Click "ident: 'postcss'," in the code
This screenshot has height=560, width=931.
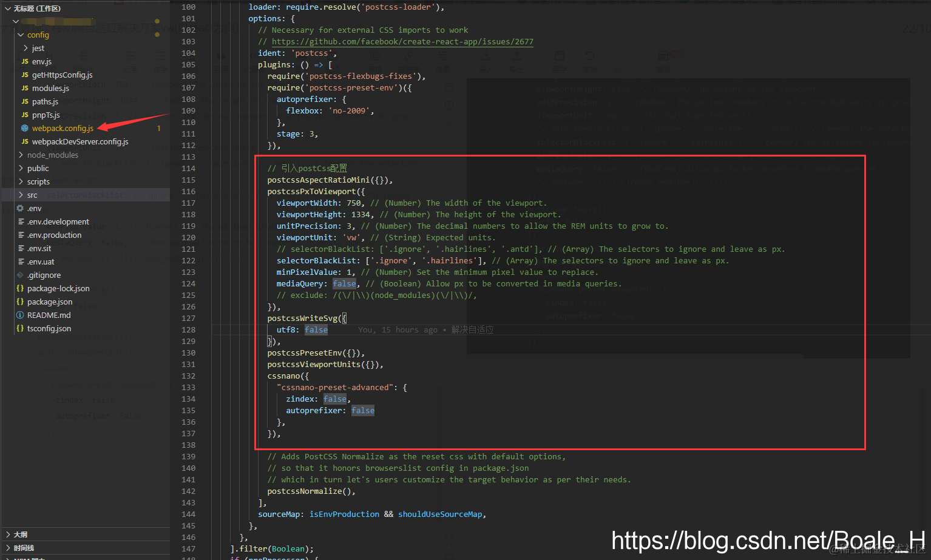(297, 53)
